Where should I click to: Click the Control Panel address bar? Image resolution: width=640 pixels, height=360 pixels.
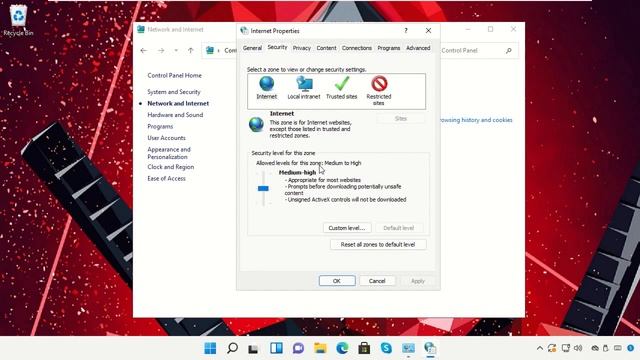220,51
